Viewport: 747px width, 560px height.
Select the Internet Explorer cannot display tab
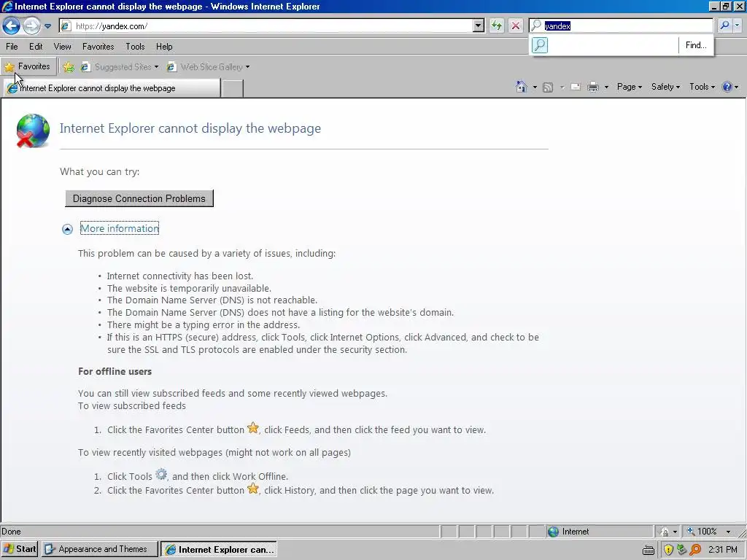point(112,88)
